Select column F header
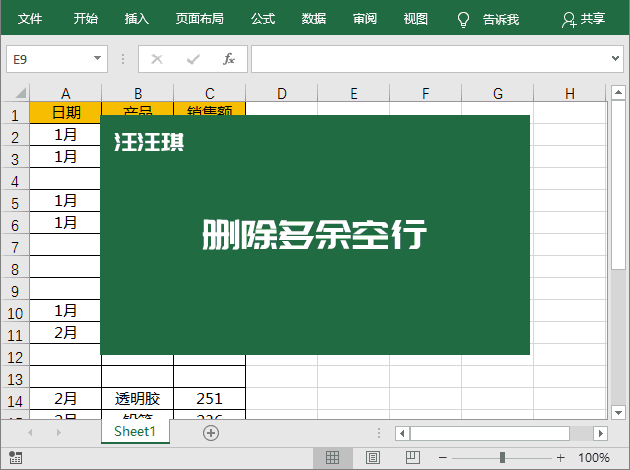630x470 pixels. pos(425,93)
